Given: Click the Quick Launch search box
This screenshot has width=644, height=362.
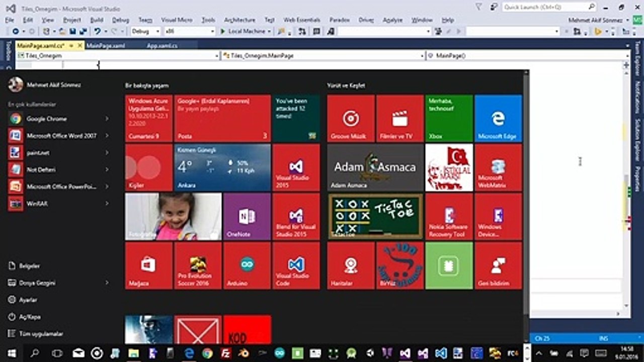Looking at the screenshot, I should 549,7.
